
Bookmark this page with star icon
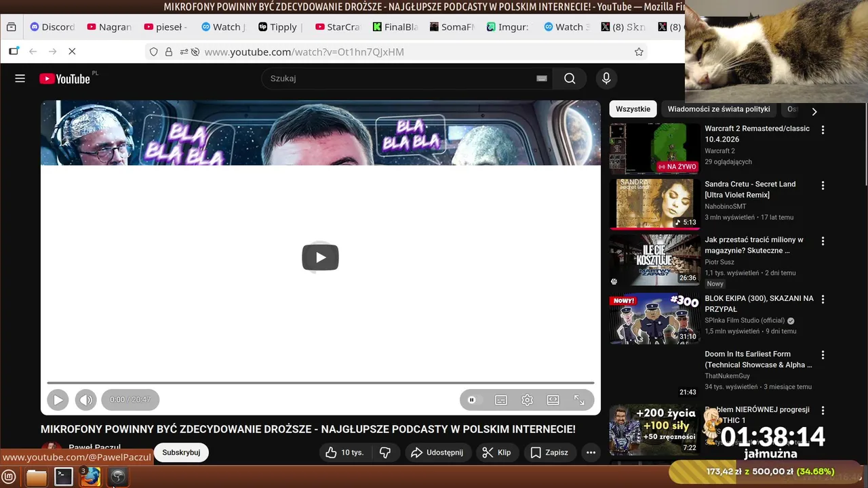(x=639, y=52)
